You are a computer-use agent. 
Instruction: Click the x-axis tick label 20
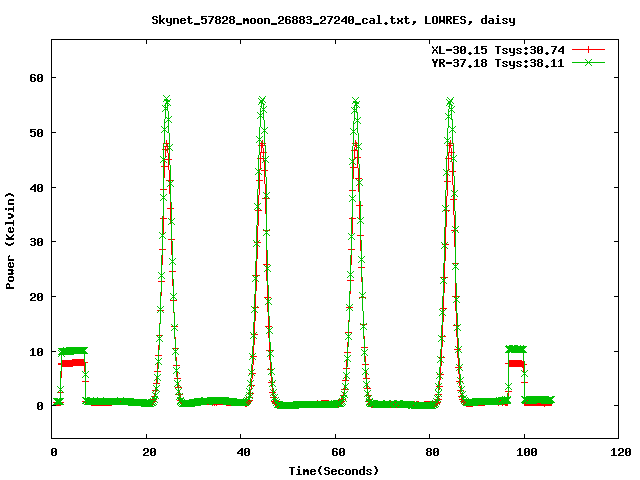147,452
